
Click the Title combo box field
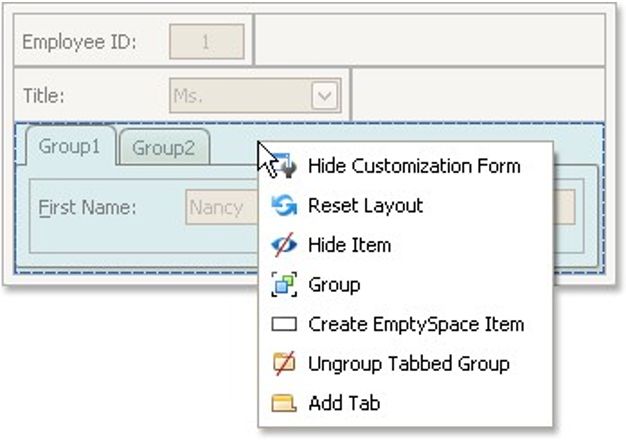(240, 96)
